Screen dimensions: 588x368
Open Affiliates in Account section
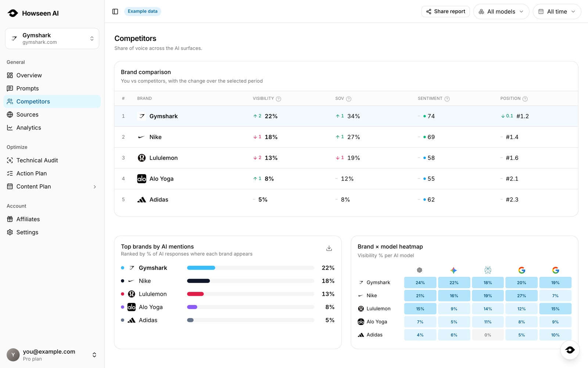click(52, 219)
